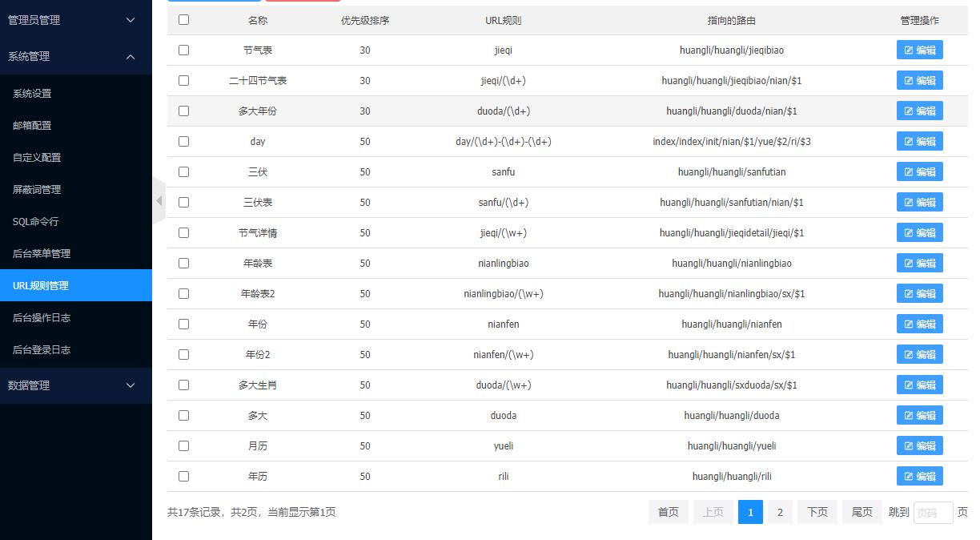980x540 pixels.
Task: Click the 页码 jump-to-page input field
Action: pyautogui.click(x=933, y=513)
